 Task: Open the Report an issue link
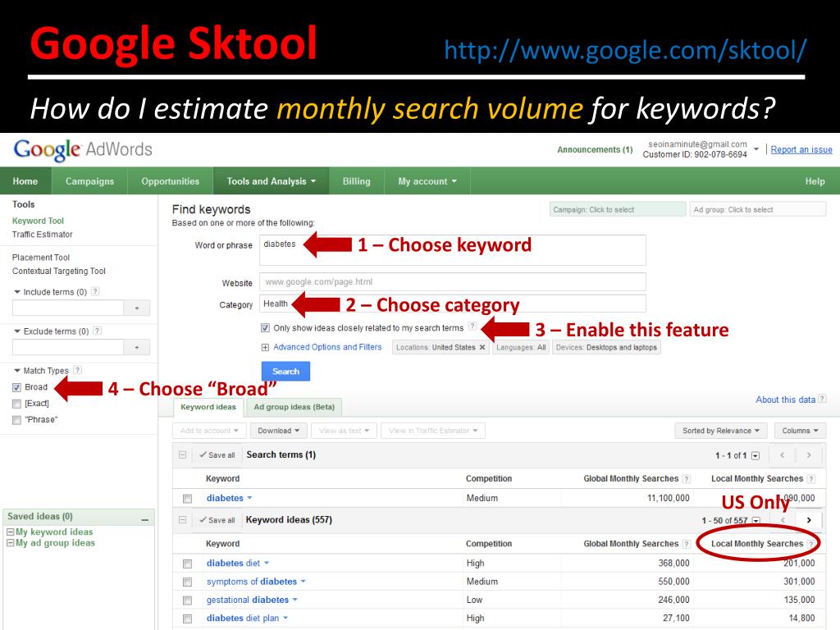[801, 149]
